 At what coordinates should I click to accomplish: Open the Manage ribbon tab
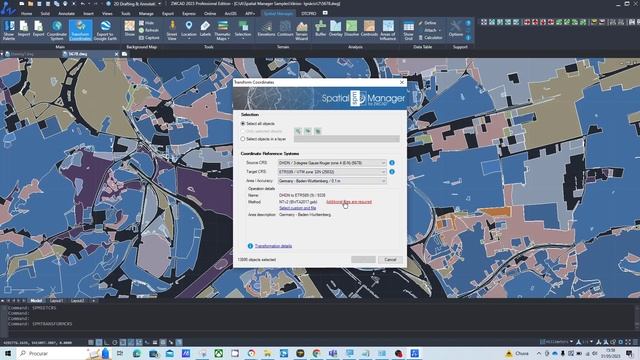tap(146, 13)
